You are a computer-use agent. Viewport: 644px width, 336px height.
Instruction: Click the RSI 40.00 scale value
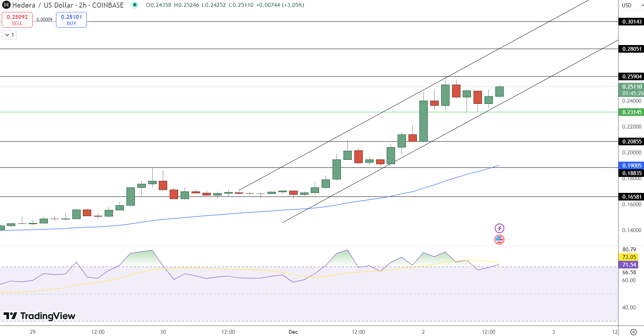[629, 308]
